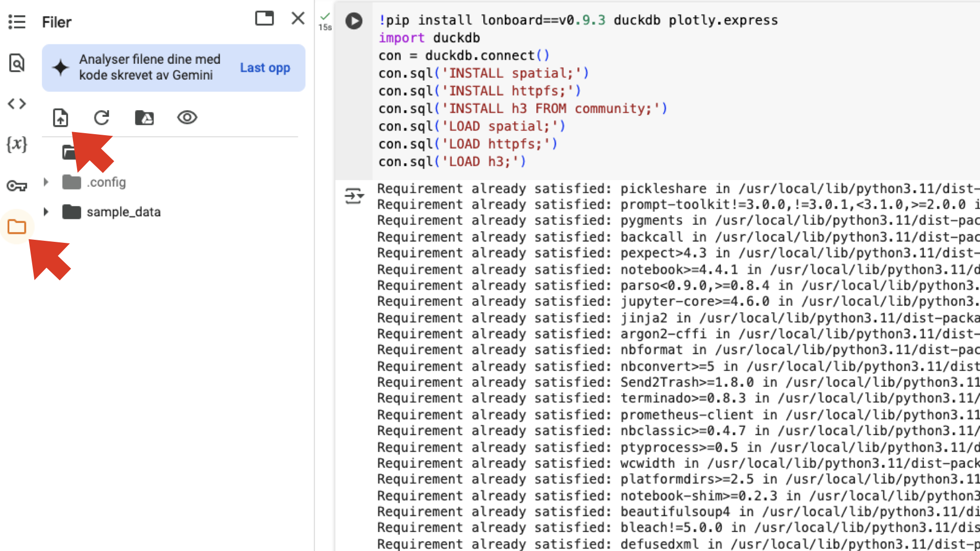Click the Files folder sidebar icon

pos(17,227)
